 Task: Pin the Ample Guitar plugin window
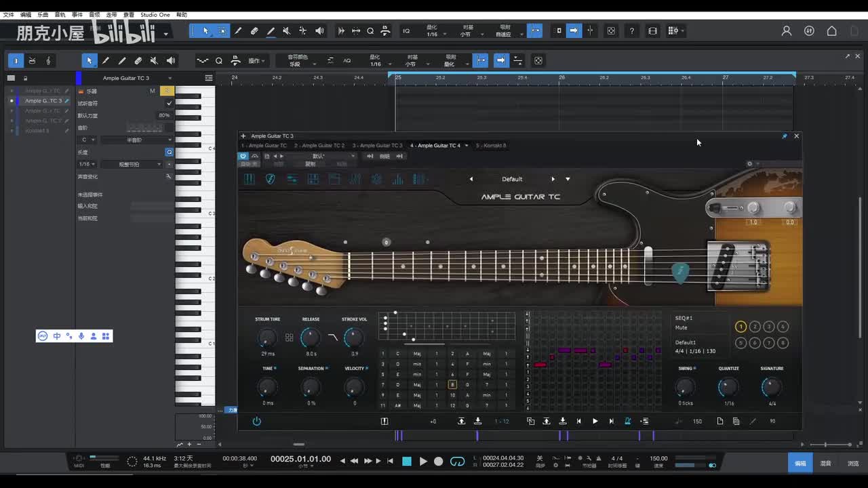[x=785, y=136]
